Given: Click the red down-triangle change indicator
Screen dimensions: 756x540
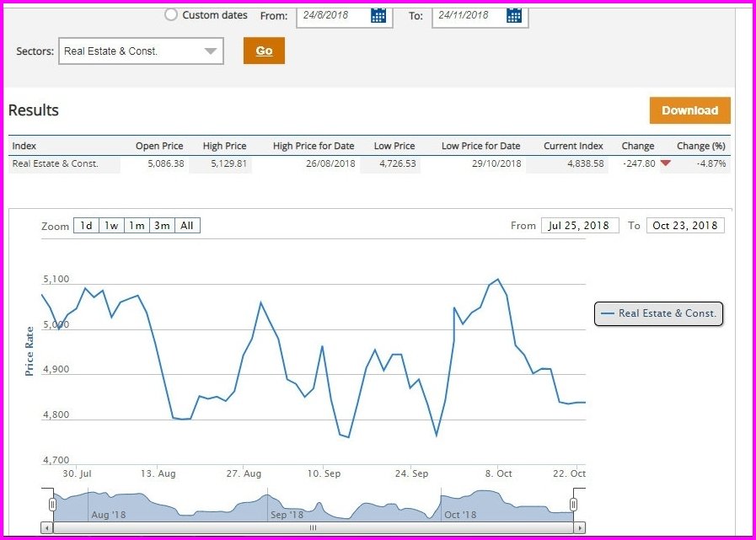Looking at the screenshot, I should click(x=666, y=164).
